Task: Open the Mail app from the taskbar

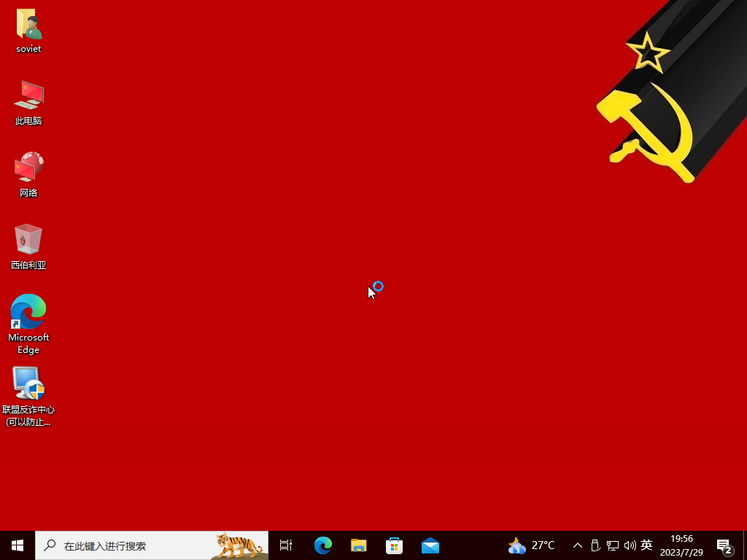Action: 430,545
